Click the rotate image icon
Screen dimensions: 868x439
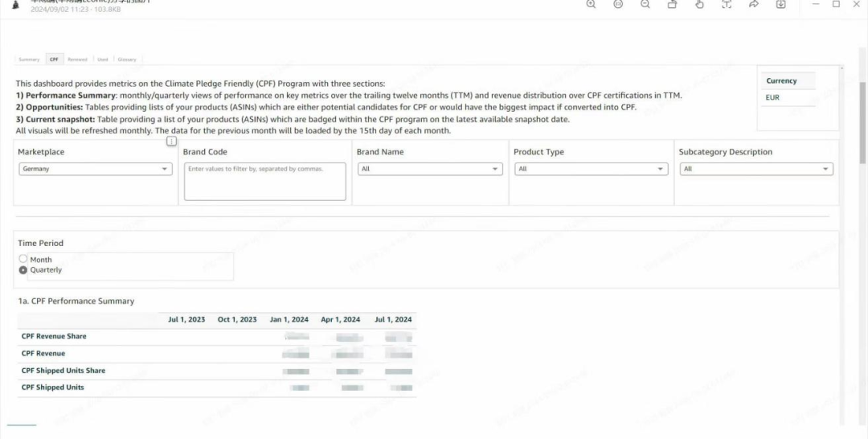[673, 5]
